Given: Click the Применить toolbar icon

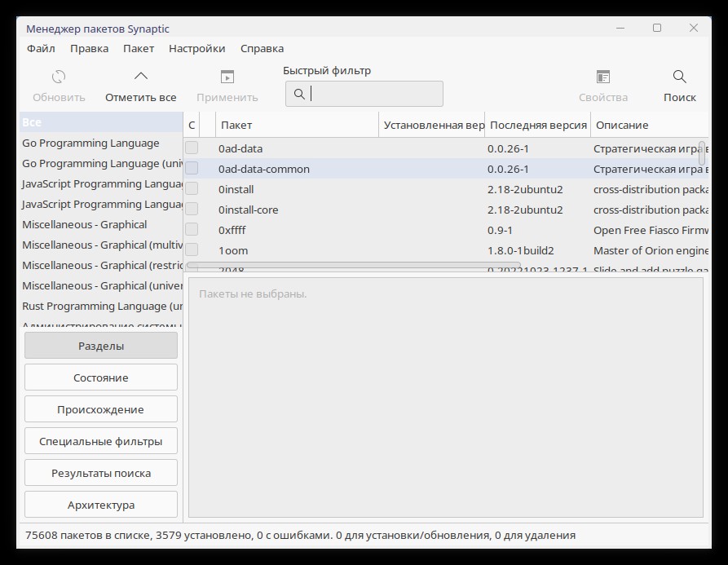Looking at the screenshot, I should coord(227,77).
